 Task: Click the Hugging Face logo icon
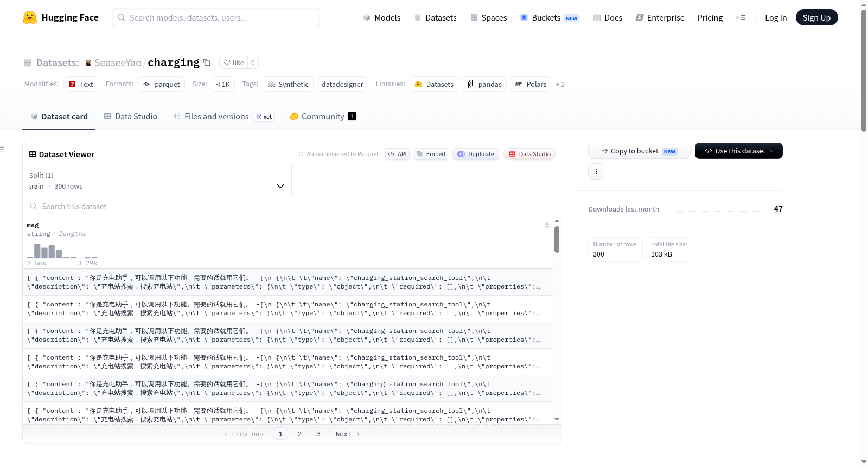(x=30, y=17)
